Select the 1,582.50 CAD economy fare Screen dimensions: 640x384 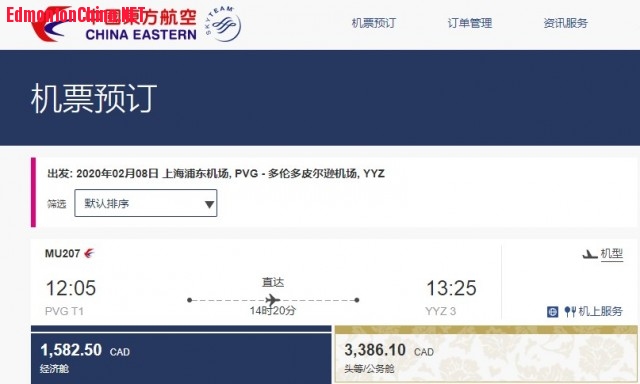(181, 355)
